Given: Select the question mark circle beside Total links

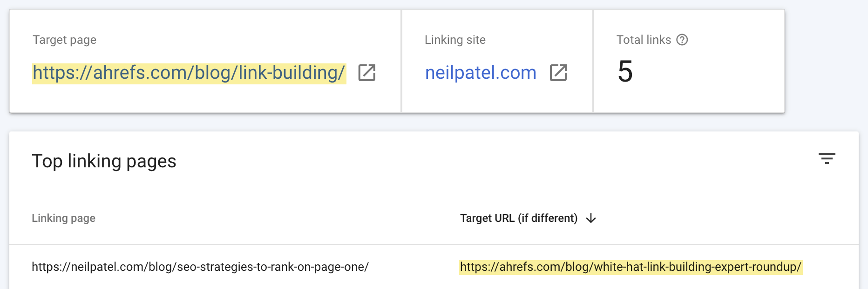Looking at the screenshot, I should pyautogui.click(x=682, y=40).
